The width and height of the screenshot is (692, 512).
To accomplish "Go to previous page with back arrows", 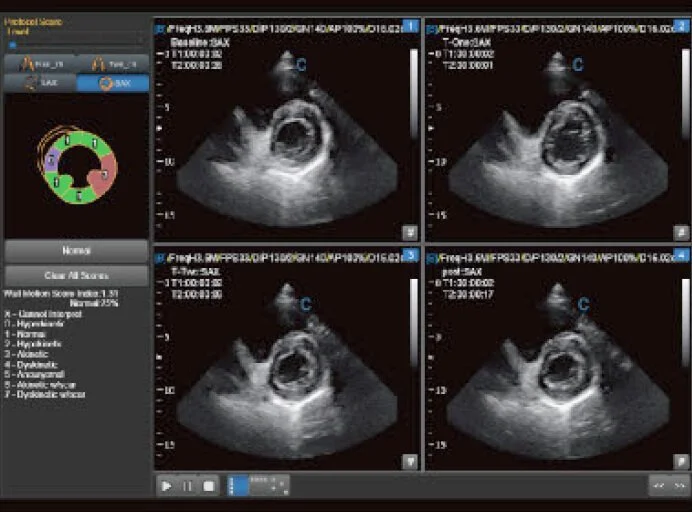I will click(658, 486).
